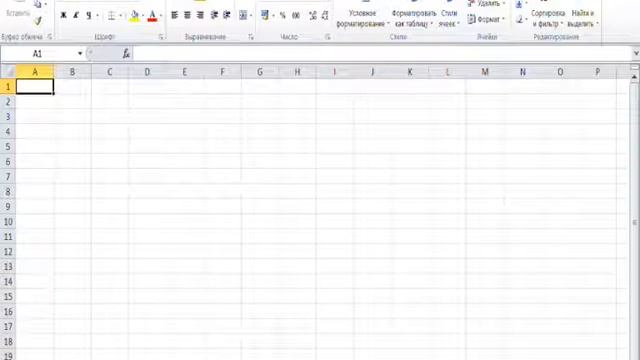This screenshot has height=360, width=640.
Task: Select column D header
Action: (147, 72)
